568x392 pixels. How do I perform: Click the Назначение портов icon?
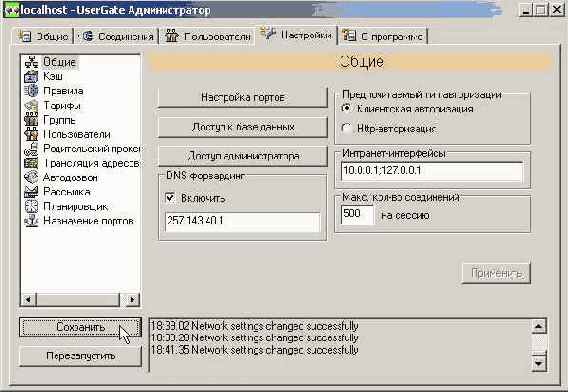31,221
